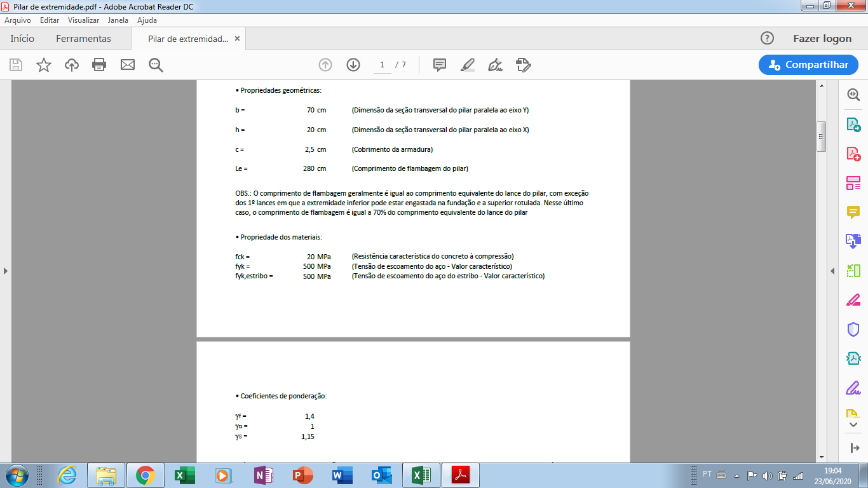Select the highlight text tool
Image resolution: width=868 pixels, height=488 pixels.
click(468, 65)
